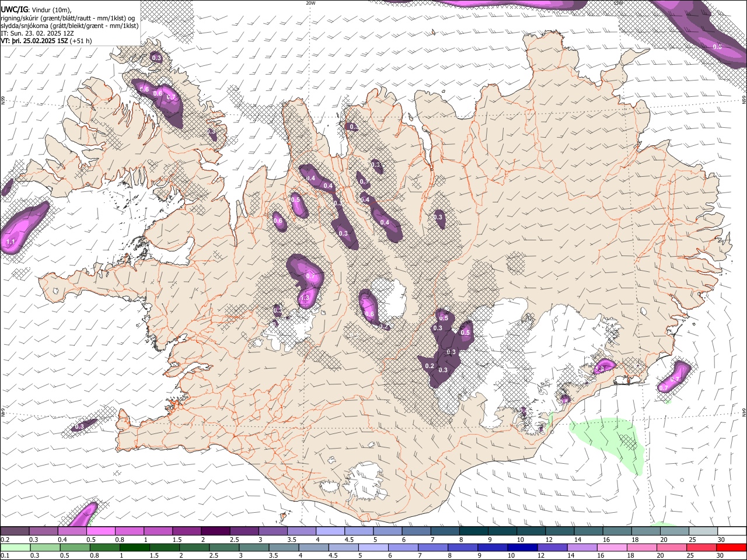Click the '1.1' value off the west coast
The height and width of the screenshot is (560, 747).
pyautogui.click(x=10, y=242)
